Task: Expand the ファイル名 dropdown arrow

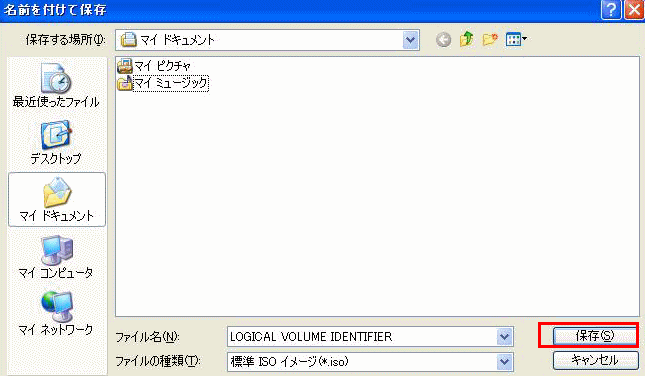Action: click(504, 337)
